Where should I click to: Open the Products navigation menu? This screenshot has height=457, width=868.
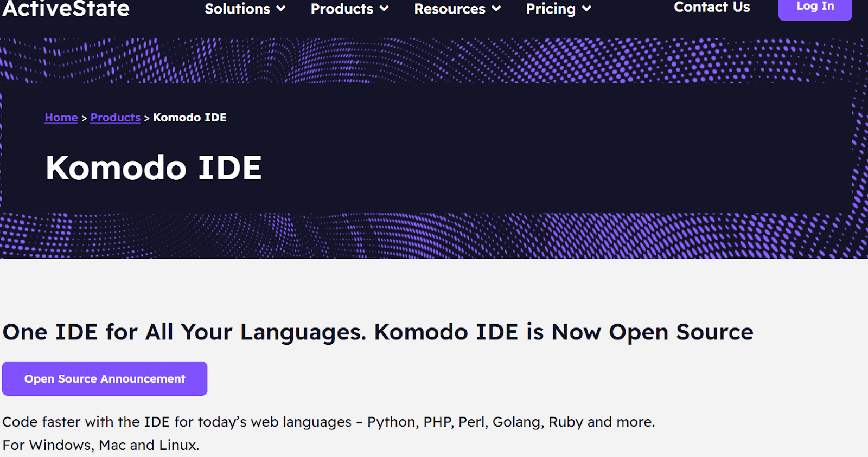point(342,9)
